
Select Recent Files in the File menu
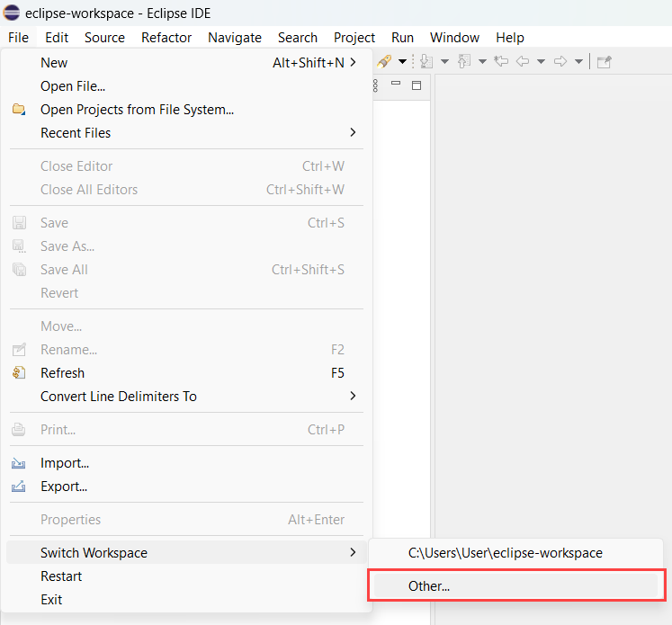pyautogui.click(x=186, y=132)
